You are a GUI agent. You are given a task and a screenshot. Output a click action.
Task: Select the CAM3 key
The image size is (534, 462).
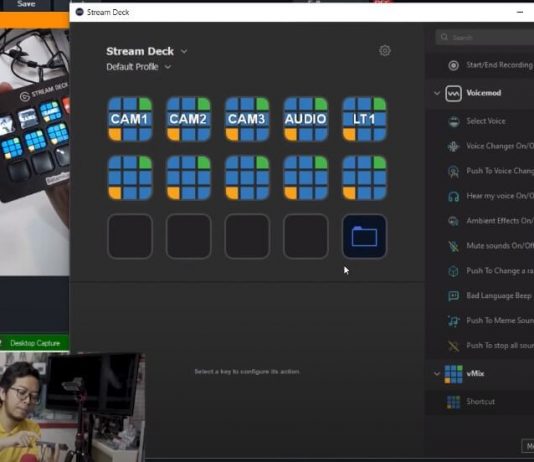click(247, 119)
